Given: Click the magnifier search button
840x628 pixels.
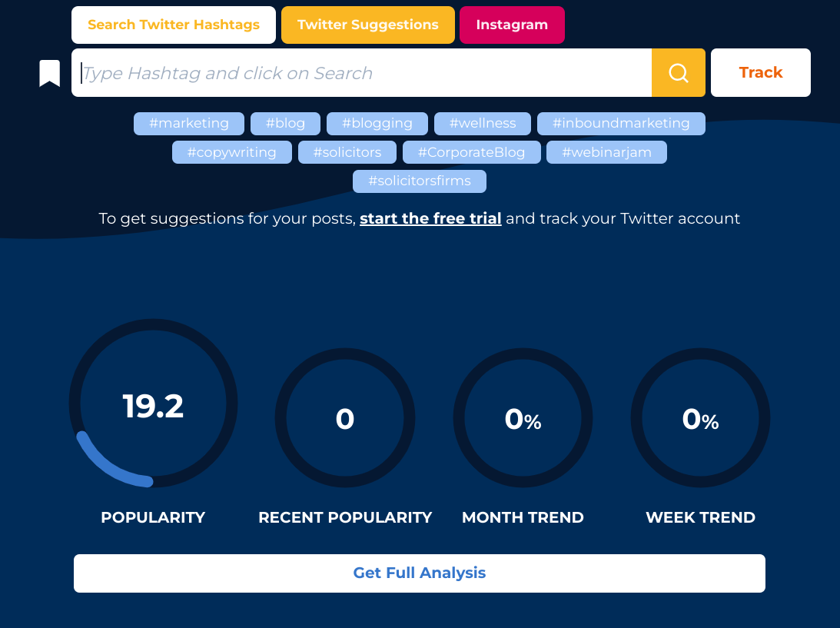Looking at the screenshot, I should click(x=678, y=73).
